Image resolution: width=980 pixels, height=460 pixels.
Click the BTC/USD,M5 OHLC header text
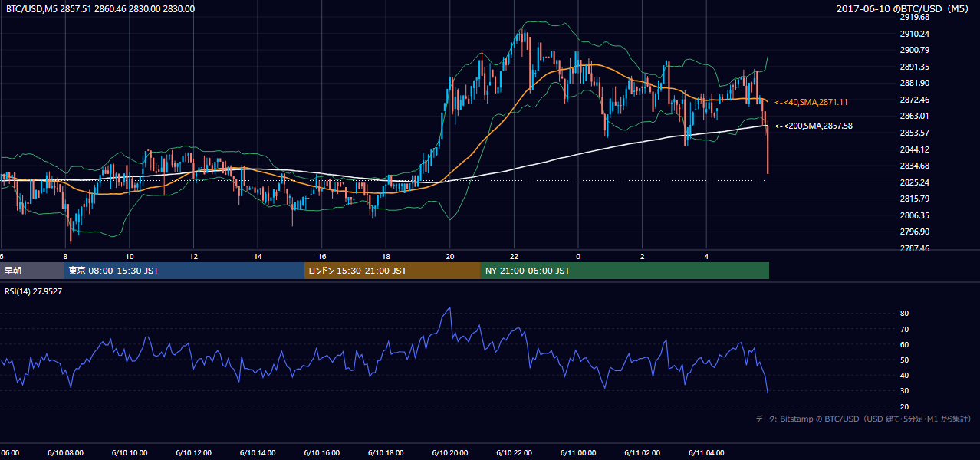click(100, 9)
